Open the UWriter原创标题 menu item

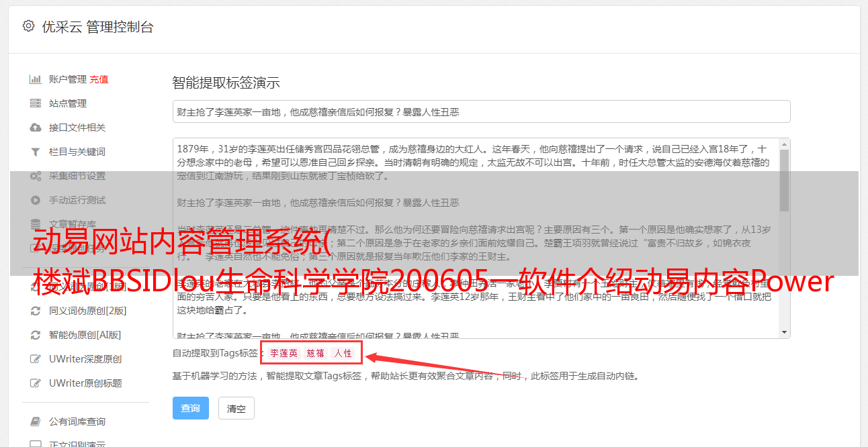(85, 383)
